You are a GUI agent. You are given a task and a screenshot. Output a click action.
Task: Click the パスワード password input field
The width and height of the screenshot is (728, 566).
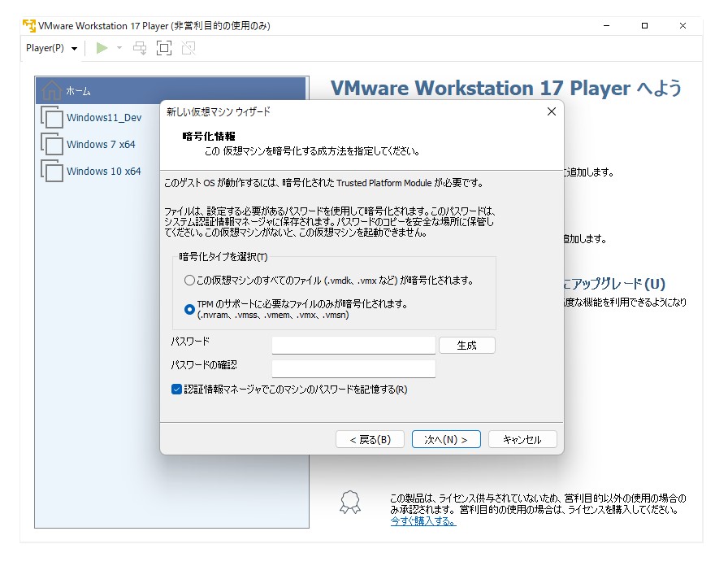353,345
